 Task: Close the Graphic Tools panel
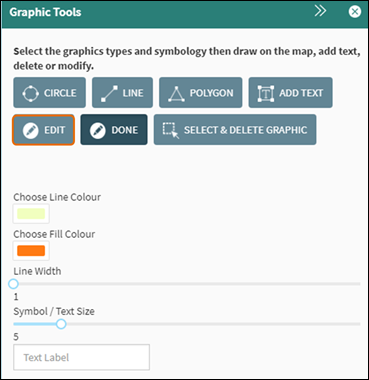coord(355,12)
